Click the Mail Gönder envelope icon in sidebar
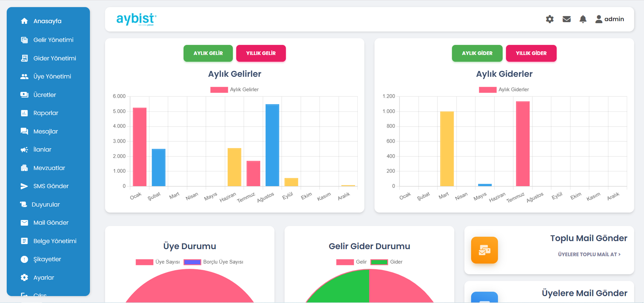644x303 pixels. coord(24,223)
